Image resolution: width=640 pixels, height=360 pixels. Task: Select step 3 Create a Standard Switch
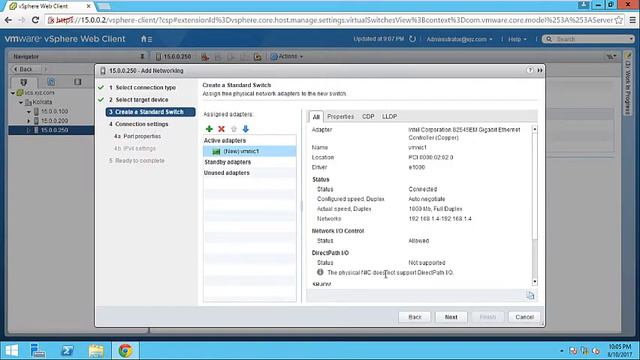(150, 112)
